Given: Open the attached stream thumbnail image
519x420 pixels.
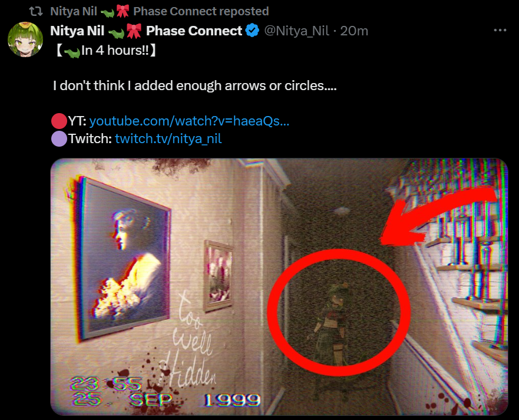Looking at the screenshot, I should (x=279, y=287).
